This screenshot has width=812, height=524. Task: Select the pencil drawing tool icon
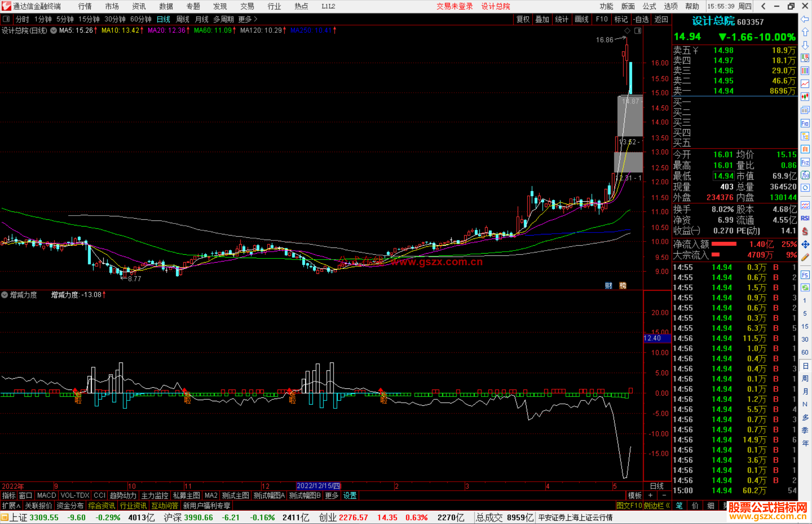[x=805, y=257]
